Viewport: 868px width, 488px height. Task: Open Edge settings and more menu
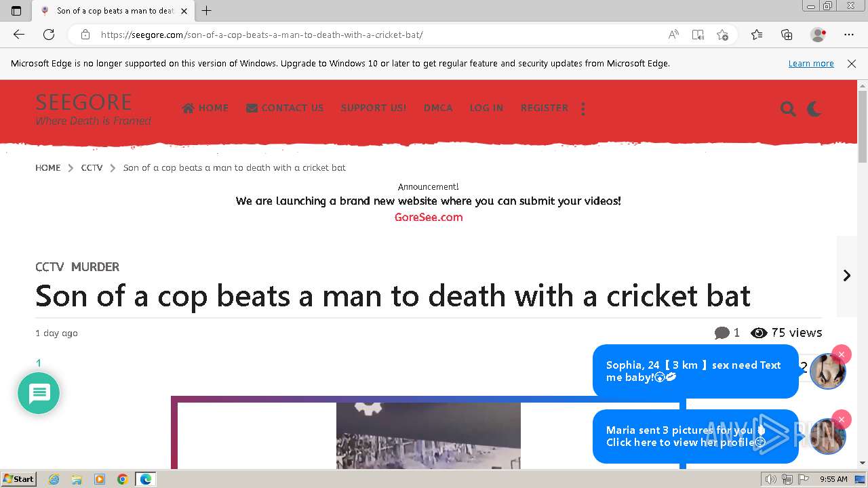(x=849, y=35)
